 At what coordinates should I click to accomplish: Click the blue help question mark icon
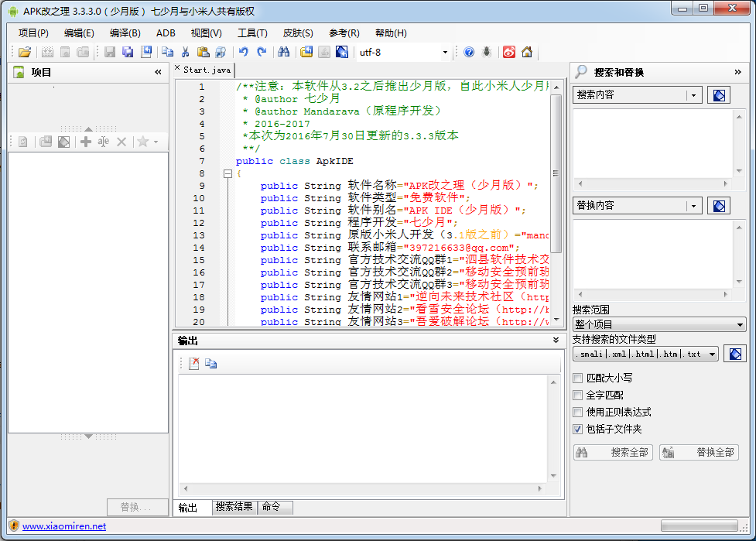click(x=469, y=52)
